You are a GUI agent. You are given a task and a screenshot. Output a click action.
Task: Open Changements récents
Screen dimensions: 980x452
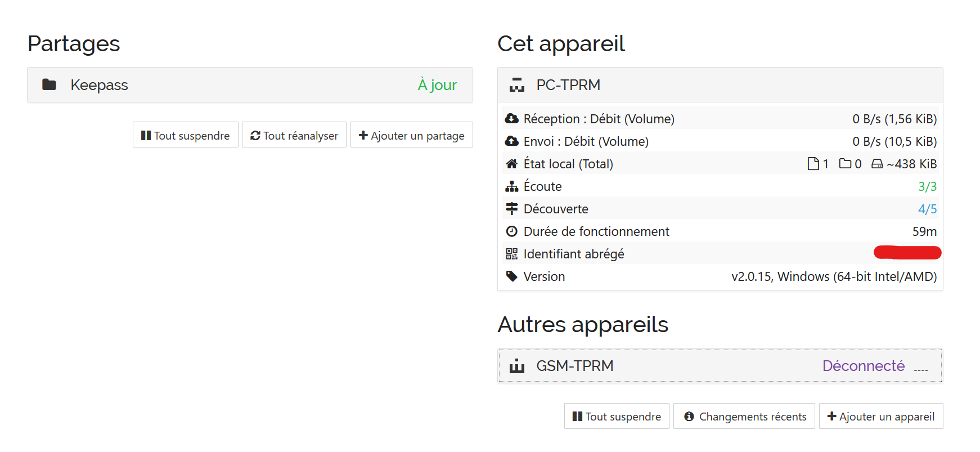[744, 416]
